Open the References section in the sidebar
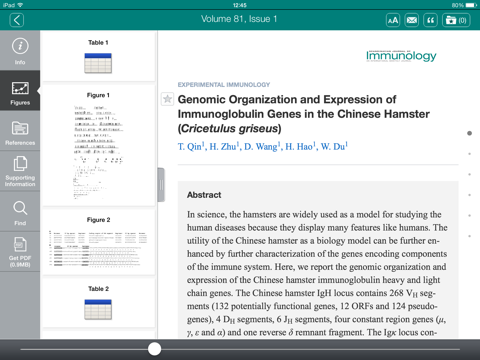480x360 pixels. [x=20, y=131]
